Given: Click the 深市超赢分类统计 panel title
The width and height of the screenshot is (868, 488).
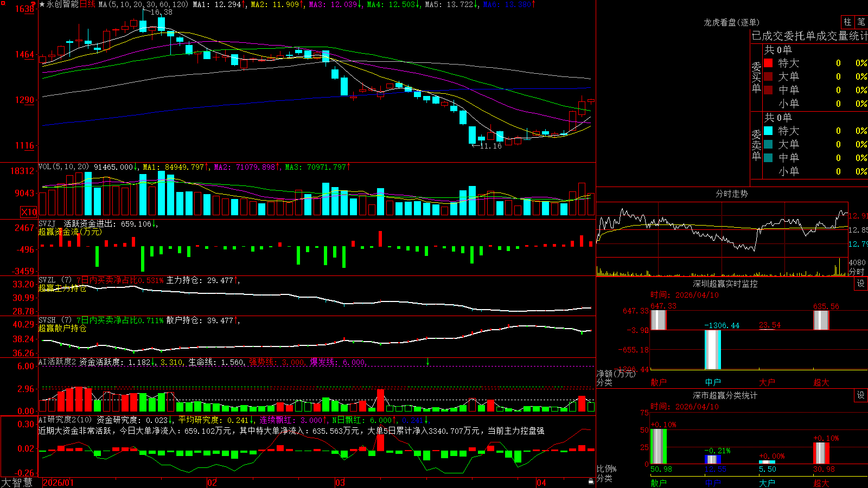Looking at the screenshot, I should point(725,395).
